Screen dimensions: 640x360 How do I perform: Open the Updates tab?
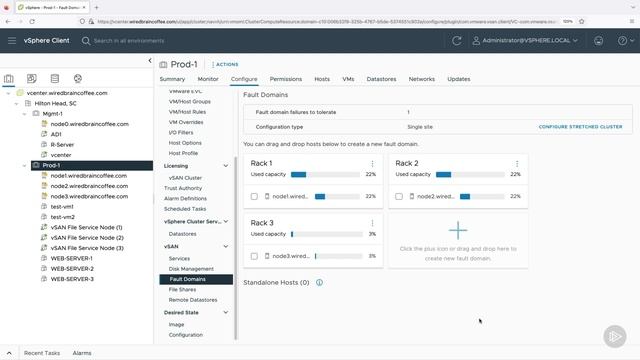click(x=459, y=79)
